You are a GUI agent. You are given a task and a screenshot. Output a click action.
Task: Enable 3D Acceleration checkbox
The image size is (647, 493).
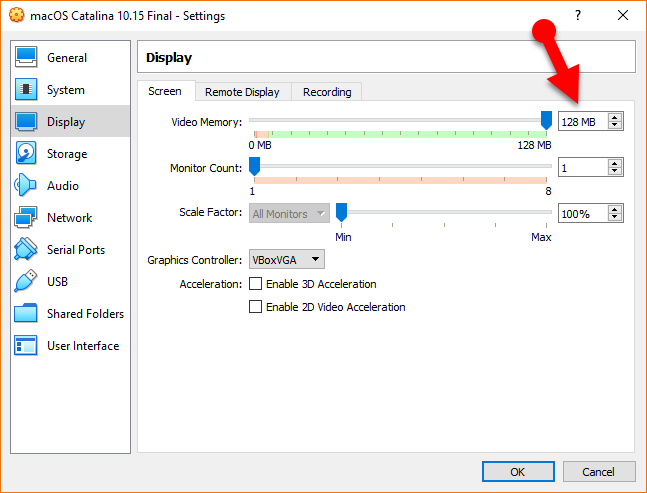tap(255, 284)
